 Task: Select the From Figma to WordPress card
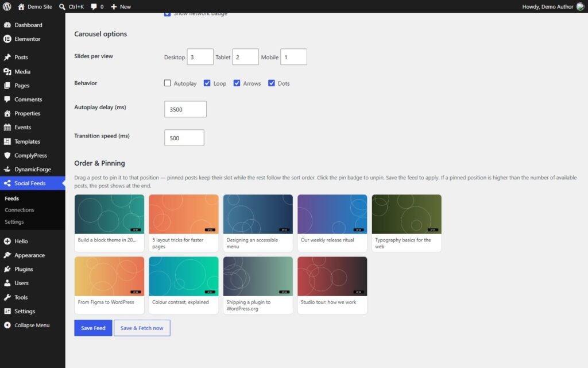coord(109,285)
